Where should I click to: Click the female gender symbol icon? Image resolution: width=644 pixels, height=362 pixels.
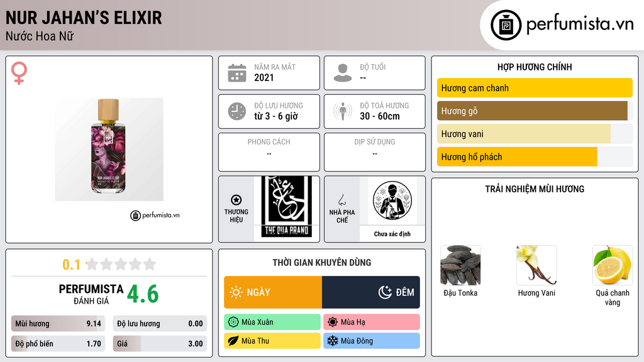[19, 73]
